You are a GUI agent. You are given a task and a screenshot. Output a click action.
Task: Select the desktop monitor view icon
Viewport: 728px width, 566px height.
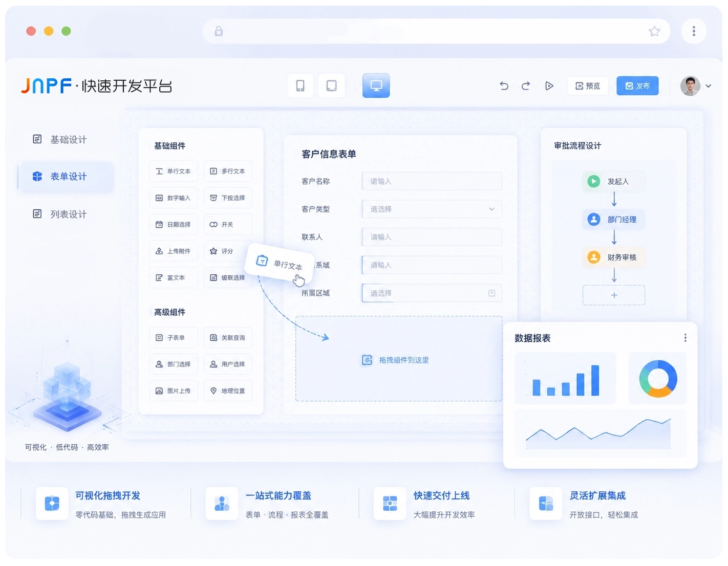pyautogui.click(x=376, y=85)
